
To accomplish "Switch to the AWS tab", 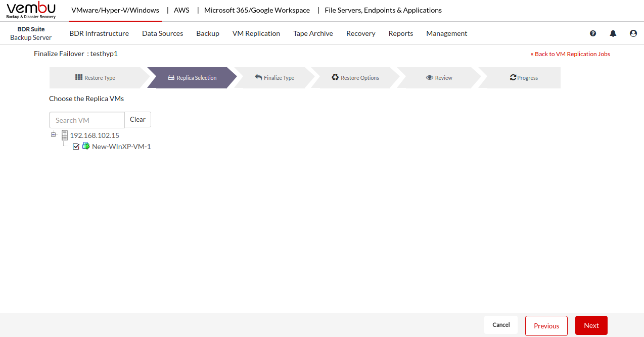I will pyautogui.click(x=181, y=10).
